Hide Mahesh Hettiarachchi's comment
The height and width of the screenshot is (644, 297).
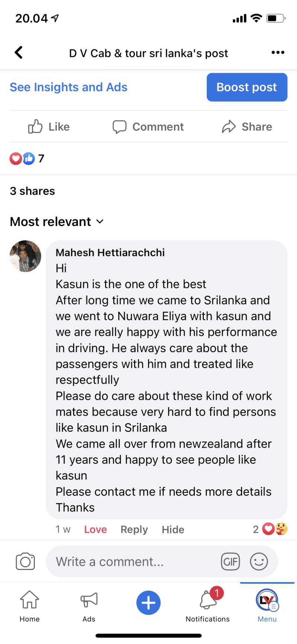(173, 529)
